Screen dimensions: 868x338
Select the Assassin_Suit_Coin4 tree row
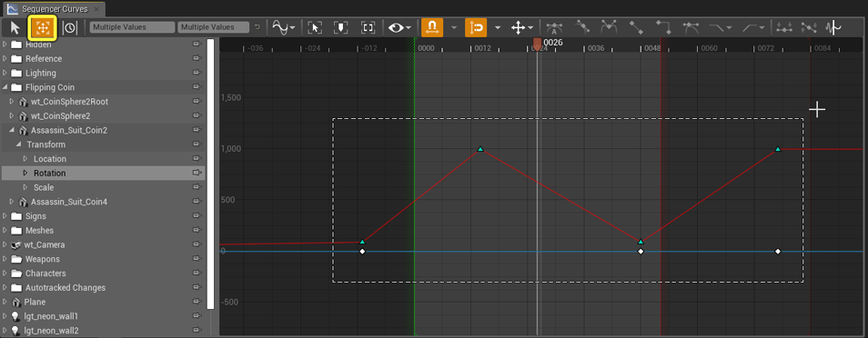point(103,202)
